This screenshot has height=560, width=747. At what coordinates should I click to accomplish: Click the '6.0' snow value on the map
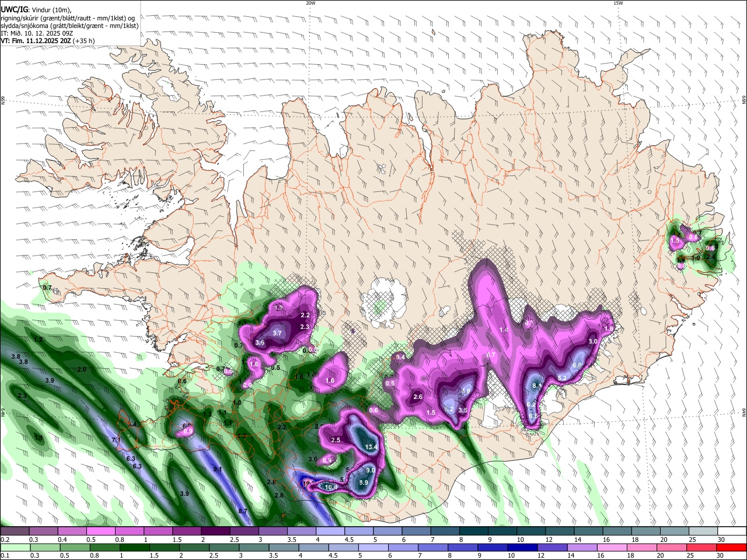[x=577, y=365]
